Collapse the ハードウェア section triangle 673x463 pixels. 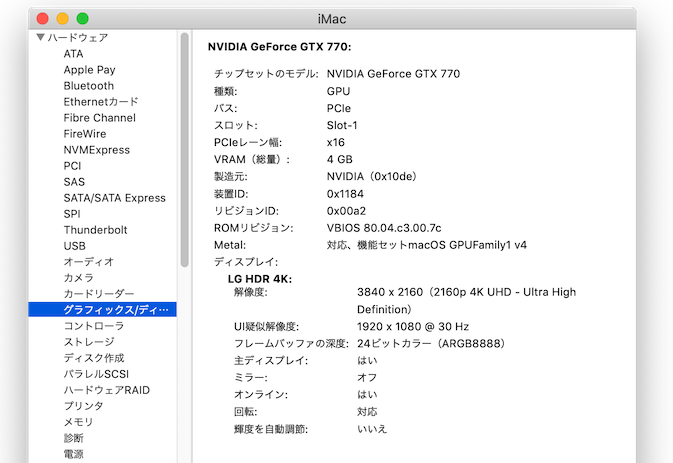pos(41,37)
